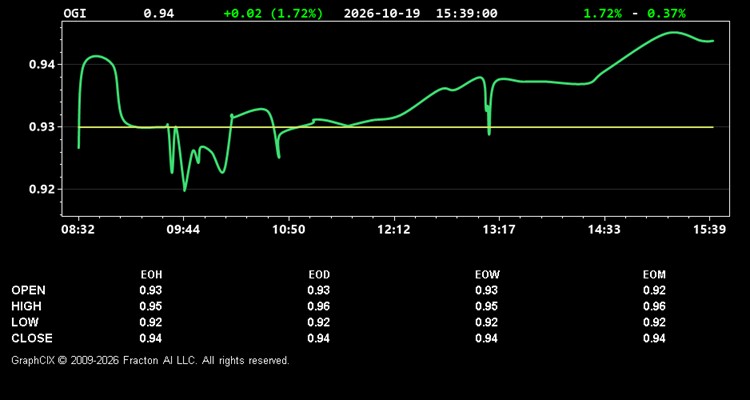Select the EOD LOW value 0.92
This screenshot has height=400, width=750.
(319, 322)
